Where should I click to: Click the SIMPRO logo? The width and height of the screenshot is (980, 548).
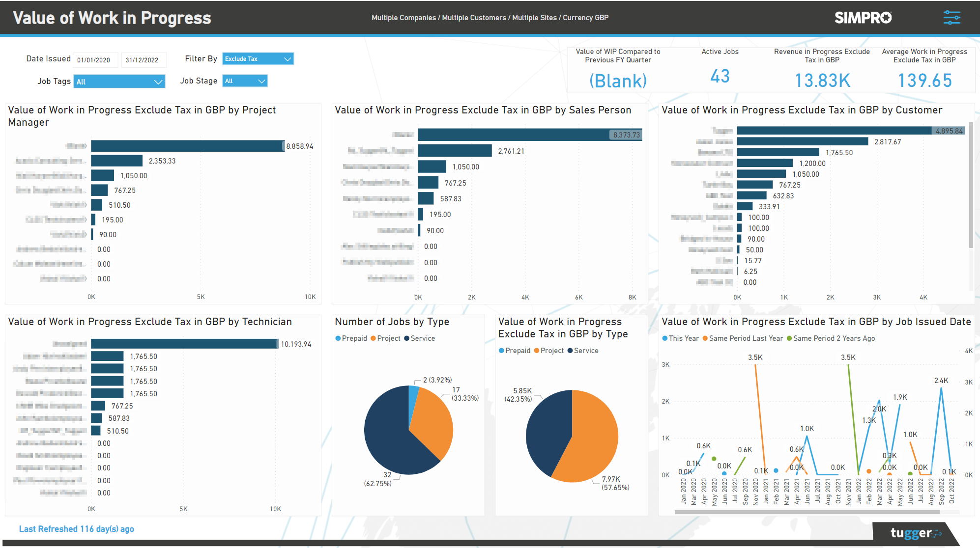pos(863,17)
